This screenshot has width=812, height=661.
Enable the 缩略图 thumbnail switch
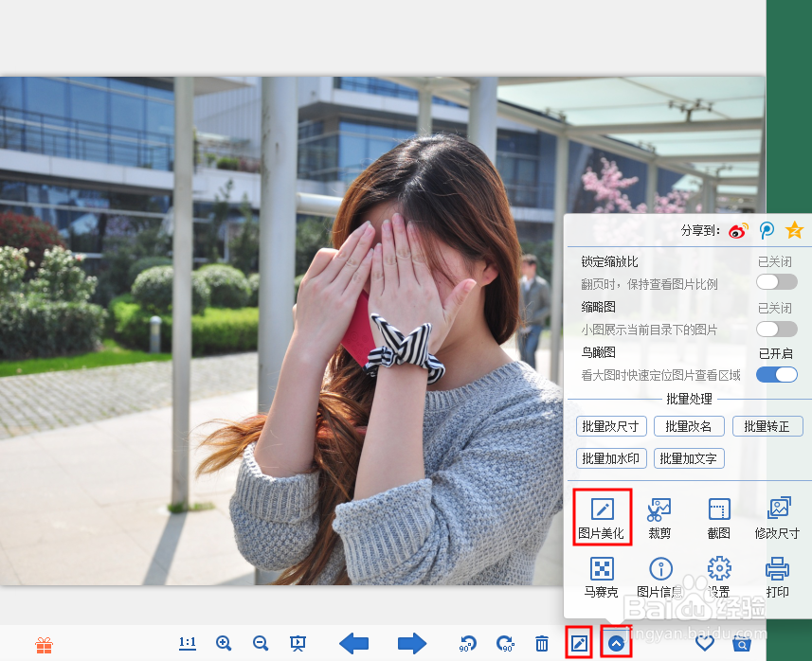776,329
